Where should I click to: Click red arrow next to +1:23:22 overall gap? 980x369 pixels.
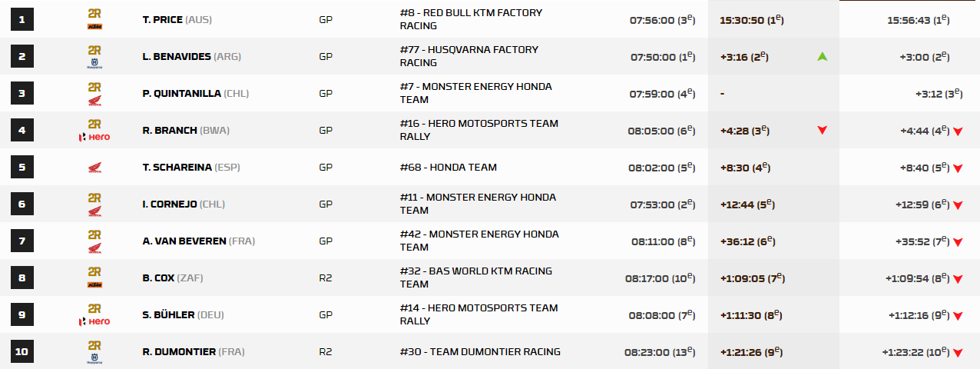958,353
